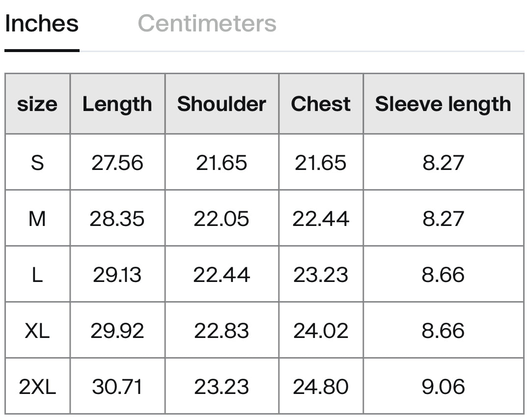Click the 30.71 length value for 2XL
Screen dimensions: 530x420
pos(117,387)
